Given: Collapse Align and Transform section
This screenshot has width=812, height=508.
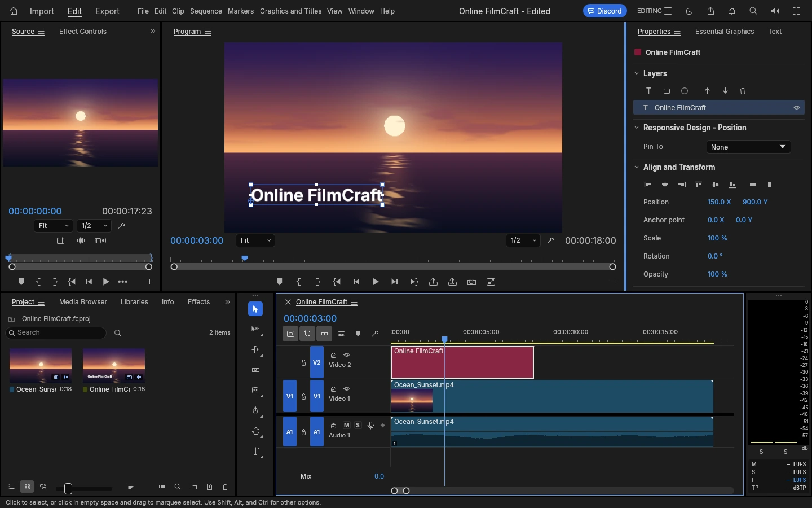Looking at the screenshot, I should click(637, 168).
